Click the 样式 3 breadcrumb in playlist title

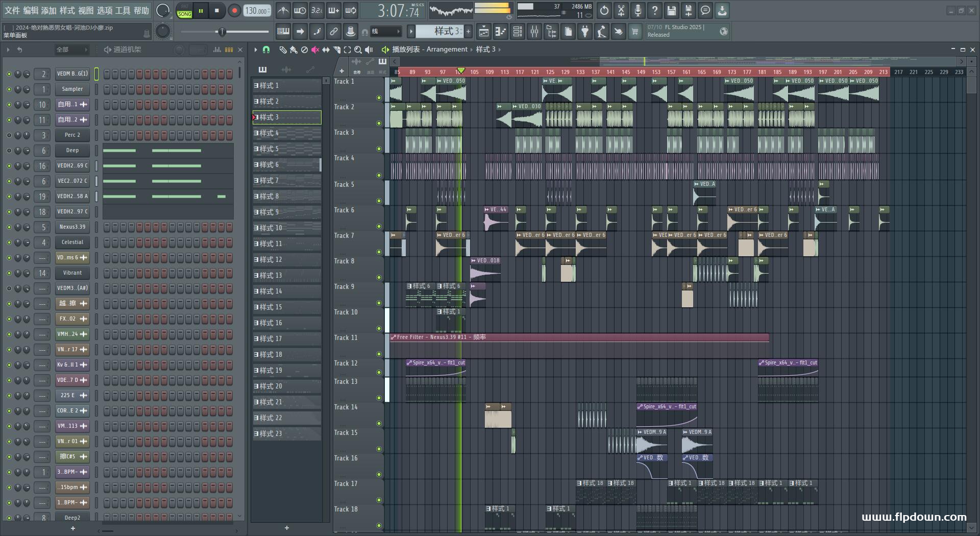tap(485, 50)
